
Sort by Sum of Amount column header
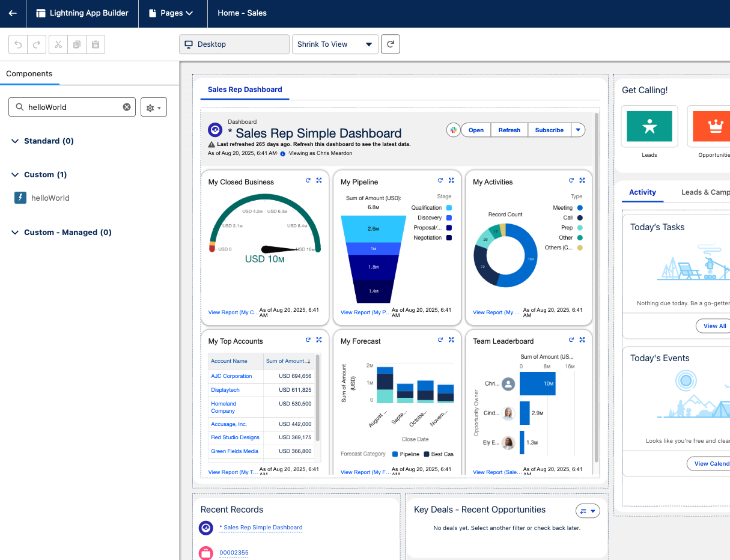click(288, 361)
